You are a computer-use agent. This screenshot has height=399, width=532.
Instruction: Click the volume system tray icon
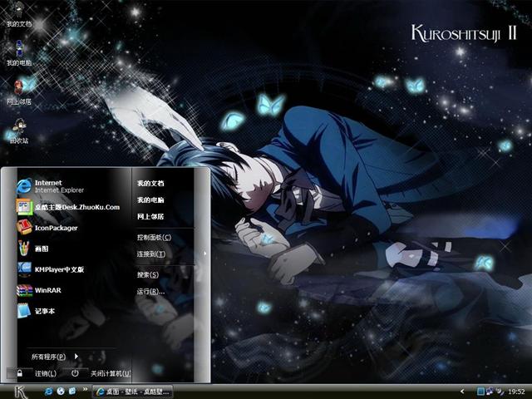pyautogui.click(x=500, y=392)
